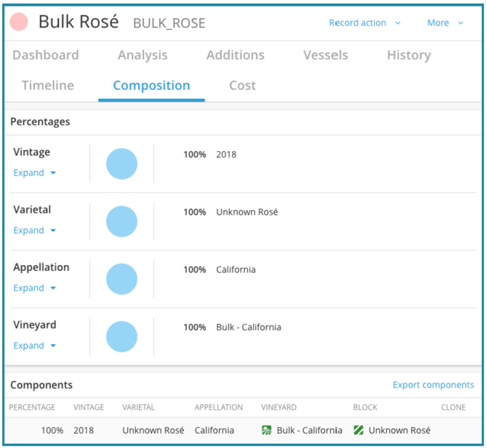Go to the Cost sub-tab
487x448 pixels.
243,86
